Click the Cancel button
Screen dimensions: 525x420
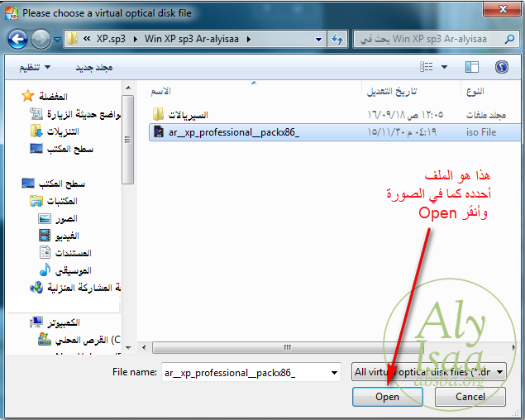(x=470, y=397)
